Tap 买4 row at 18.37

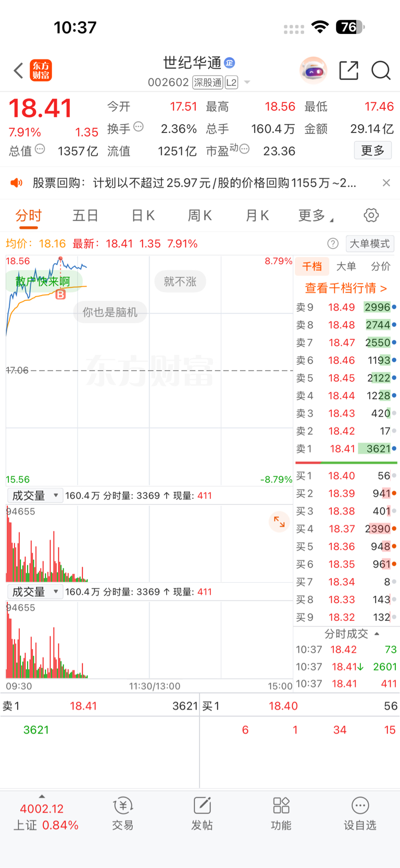pyautogui.click(x=346, y=529)
